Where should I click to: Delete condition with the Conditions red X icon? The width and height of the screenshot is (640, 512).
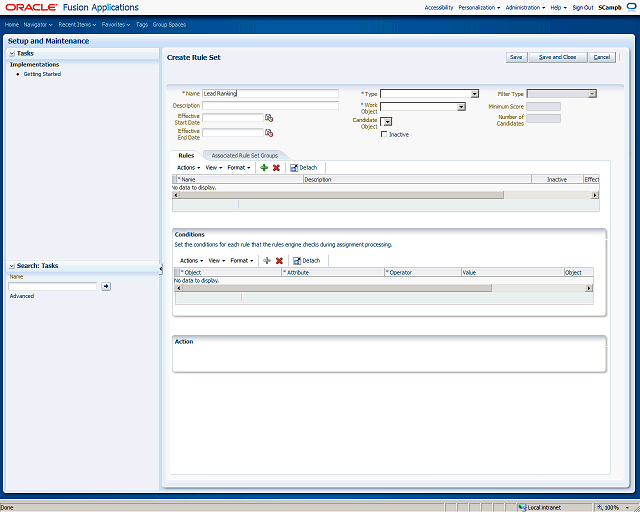(279, 260)
